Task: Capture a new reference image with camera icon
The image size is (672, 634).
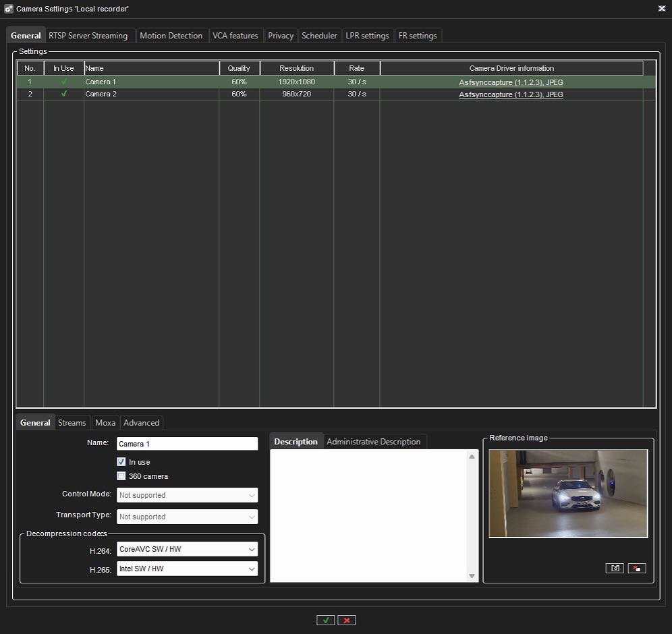Action: click(x=615, y=569)
